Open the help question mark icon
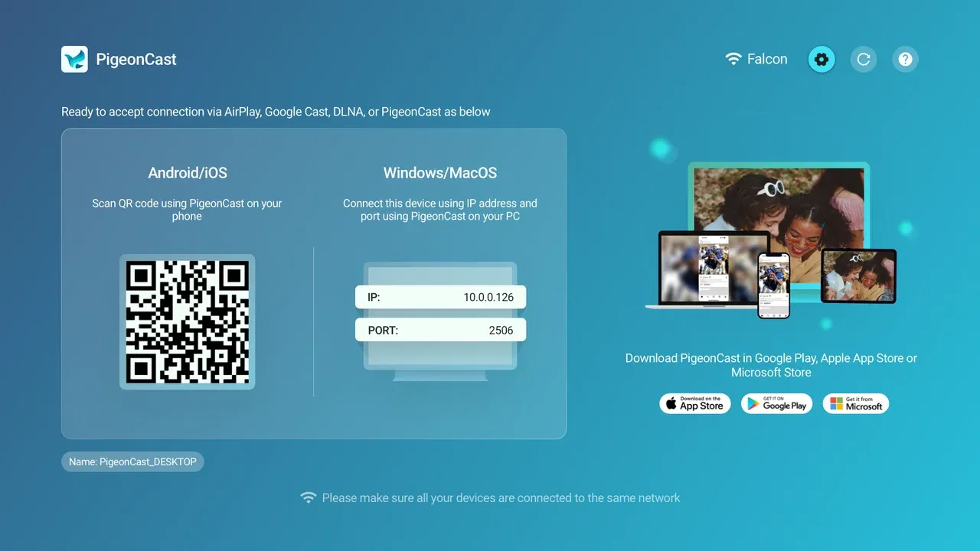The image size is (980, 551). 906,59
